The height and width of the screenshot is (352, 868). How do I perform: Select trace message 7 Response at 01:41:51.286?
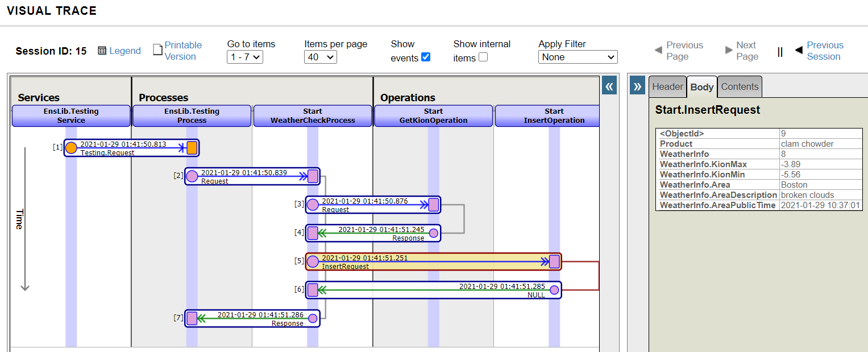coord(252,318)
